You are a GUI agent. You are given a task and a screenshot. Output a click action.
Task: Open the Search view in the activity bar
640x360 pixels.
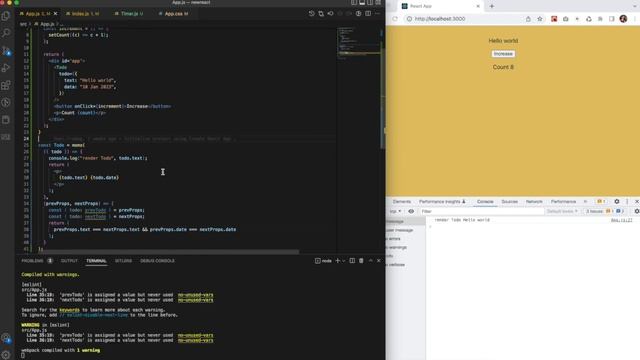point(6,33)
